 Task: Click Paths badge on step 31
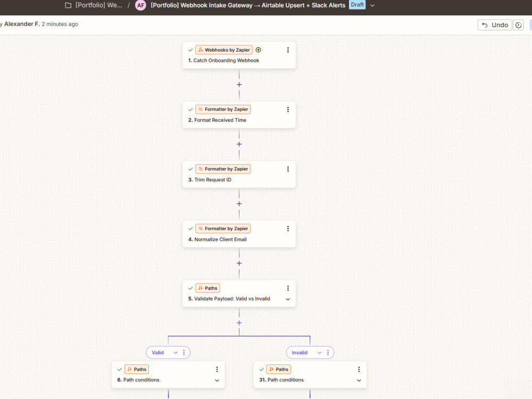point(279,369)
